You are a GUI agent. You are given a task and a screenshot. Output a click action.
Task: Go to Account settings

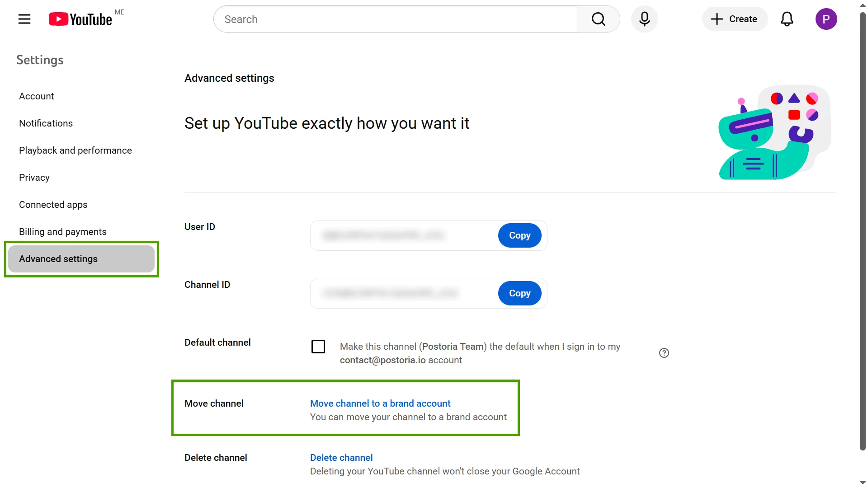pos(36,96)
